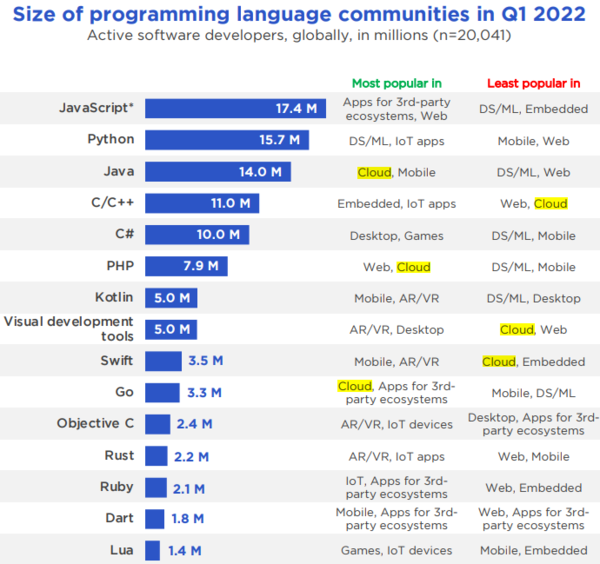Click highlighted Cloud in the Swift row
This screenshot has height=564, width=600.
pos(498,361)
